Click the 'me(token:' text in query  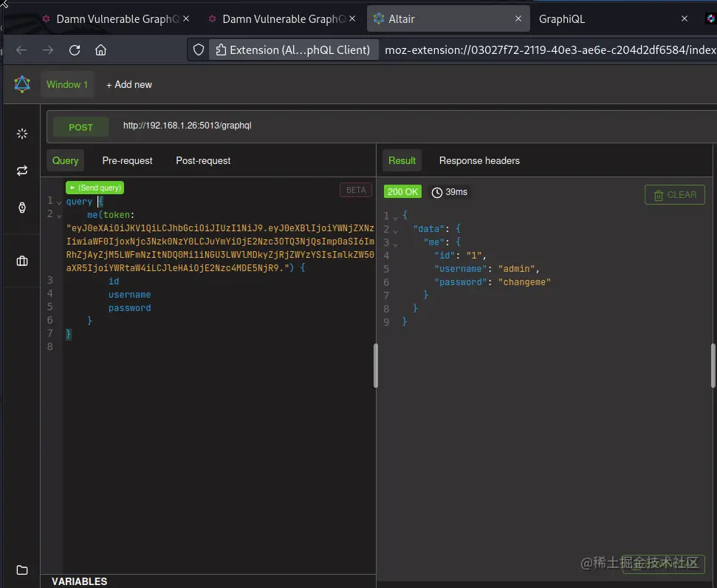[111, 215]
